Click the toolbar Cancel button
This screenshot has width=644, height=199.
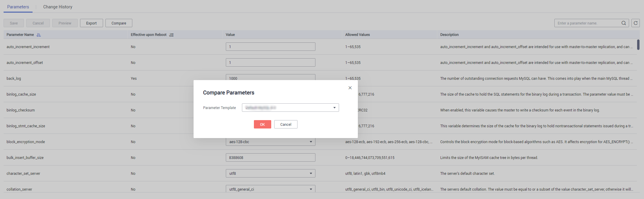pyautogui.click(x=38, y=23)
